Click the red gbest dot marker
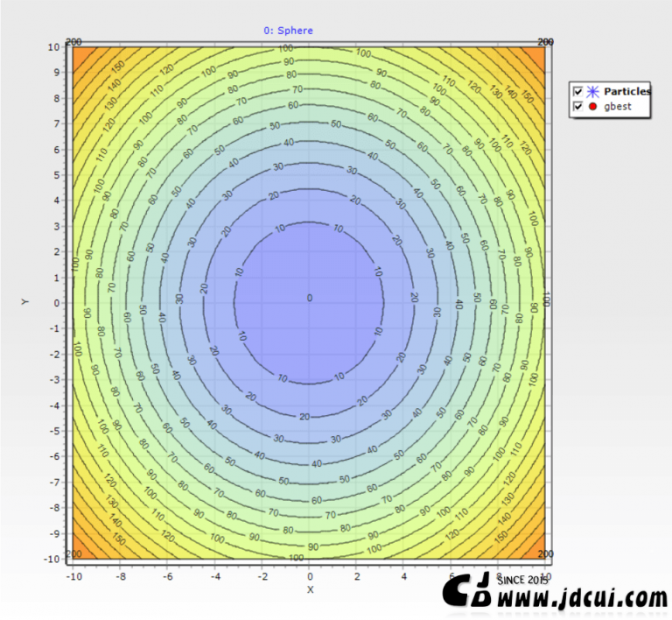This screenshot has width=672, height=620. (x=593, y=107)
